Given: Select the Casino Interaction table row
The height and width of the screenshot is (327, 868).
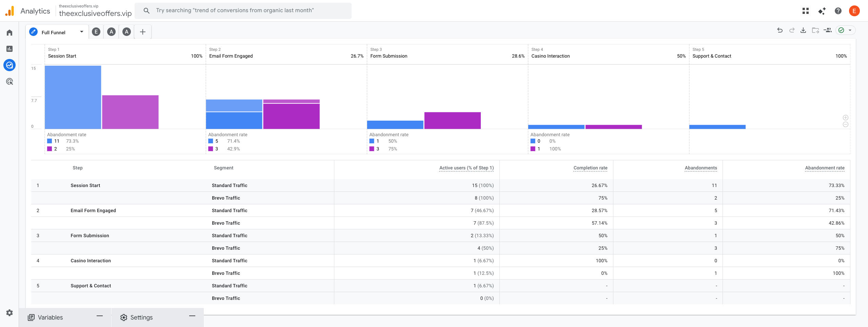Looking at the screenshot, I should pos(440,261).
